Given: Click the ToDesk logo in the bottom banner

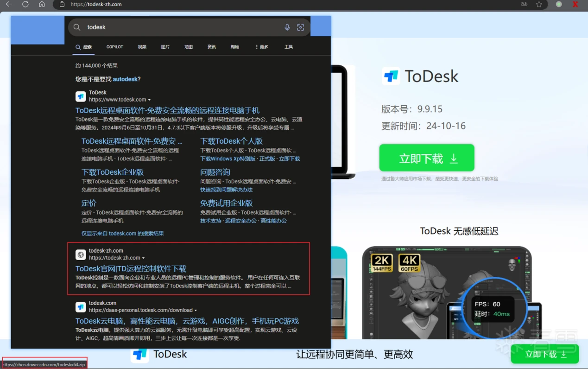Looking at the screenshot, I should pos(139,354).
